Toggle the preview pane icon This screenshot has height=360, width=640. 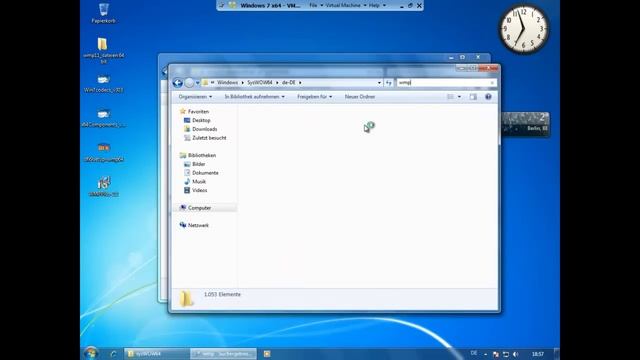pos(473,97)
